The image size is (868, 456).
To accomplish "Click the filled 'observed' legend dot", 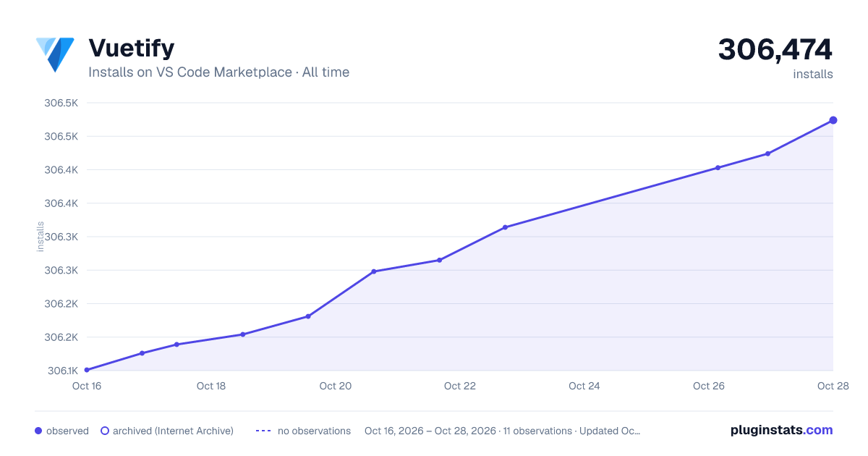I will (38, 431).
